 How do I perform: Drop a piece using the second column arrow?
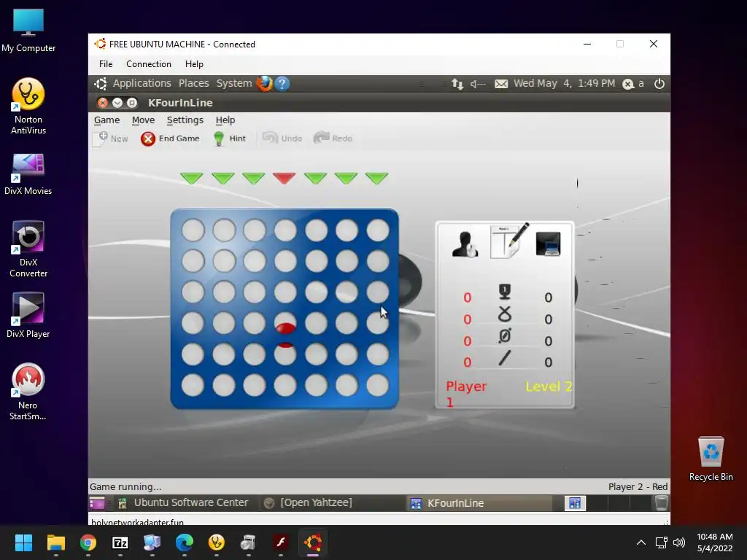click(x=222, y=179)
